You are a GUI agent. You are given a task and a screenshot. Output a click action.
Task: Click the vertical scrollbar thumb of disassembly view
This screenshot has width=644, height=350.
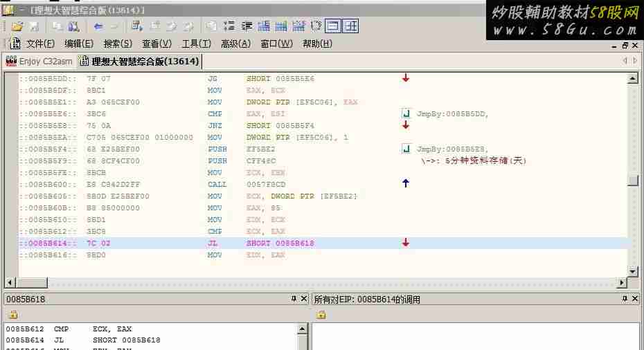tap(632, 180)
